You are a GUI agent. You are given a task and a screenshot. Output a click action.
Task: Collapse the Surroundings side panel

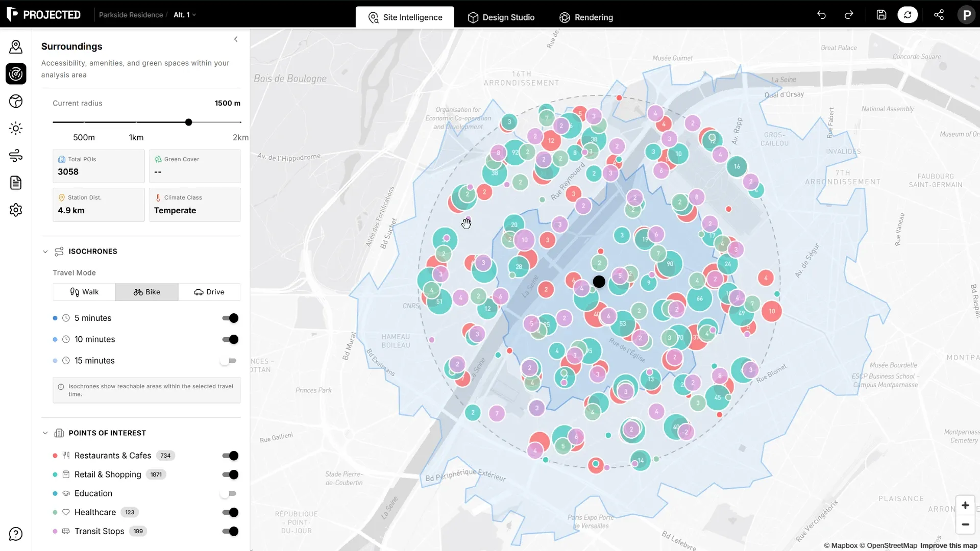236,39
